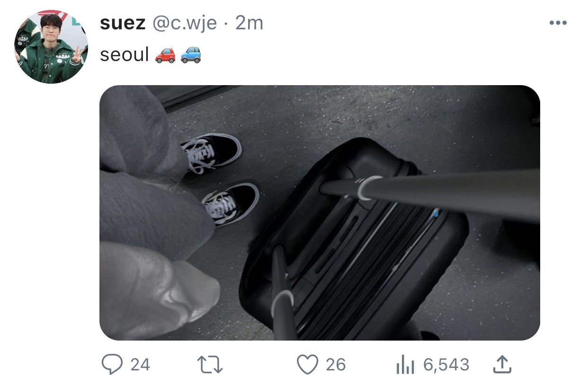Viewport: 588px width, 386px height.
Task: Click the like count 26
Action: coord(336,365)
